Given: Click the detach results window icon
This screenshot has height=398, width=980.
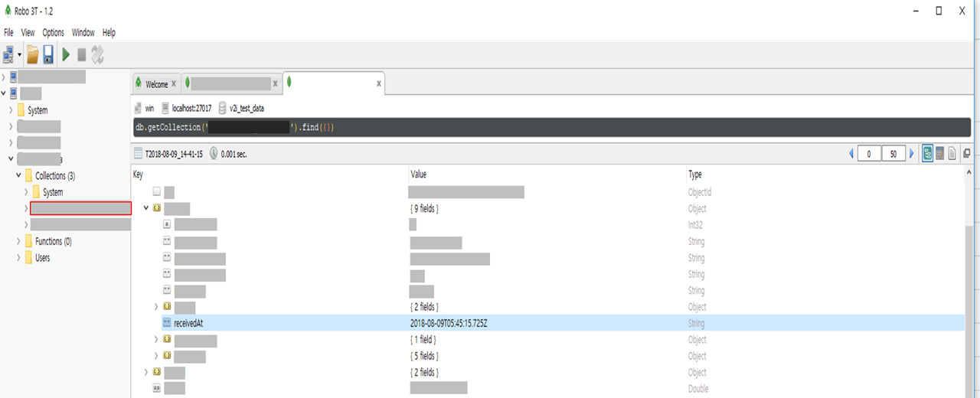Looking at the screenshot, I should (966, 154).
